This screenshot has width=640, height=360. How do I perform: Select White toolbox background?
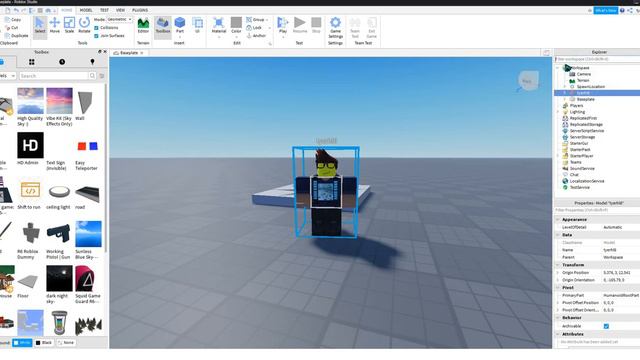coord(22,343)
